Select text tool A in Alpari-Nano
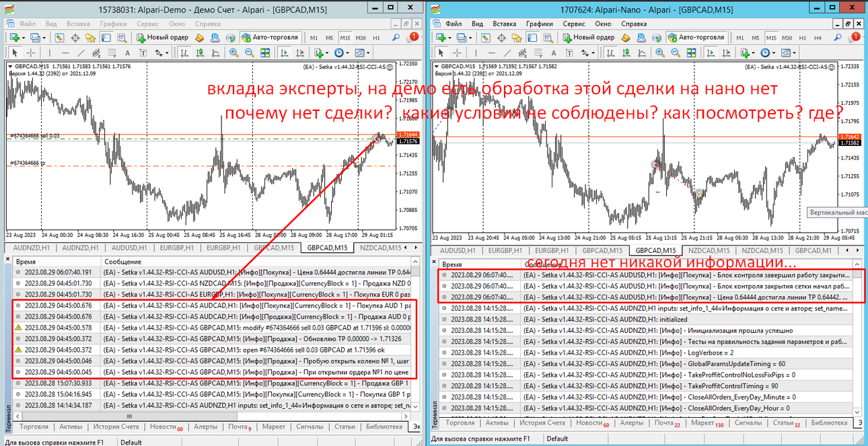 click(554, 52)
